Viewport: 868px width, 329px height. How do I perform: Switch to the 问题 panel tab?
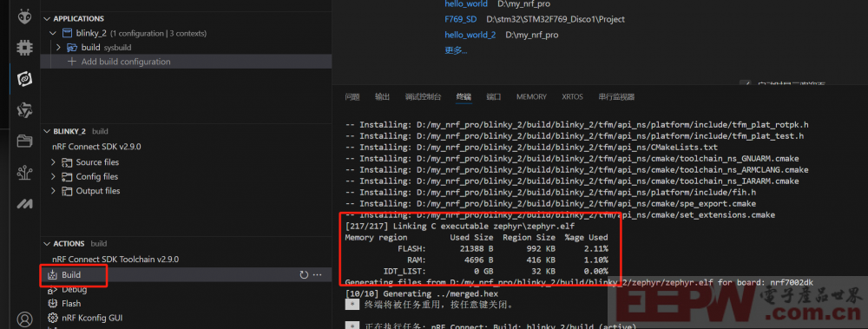pos(352,97)
